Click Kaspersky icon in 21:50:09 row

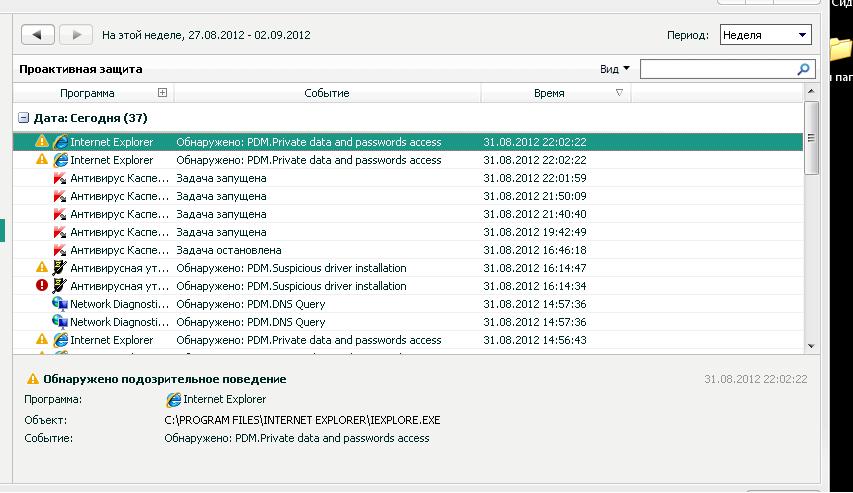[60, 196]
